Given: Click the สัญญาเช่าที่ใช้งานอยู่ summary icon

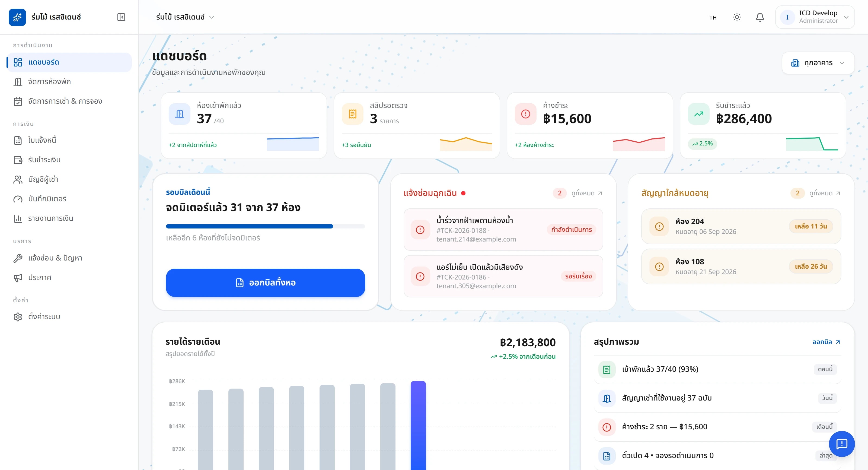Looking at the screenshot, I should pyautogui.click(x=607, y=398).
